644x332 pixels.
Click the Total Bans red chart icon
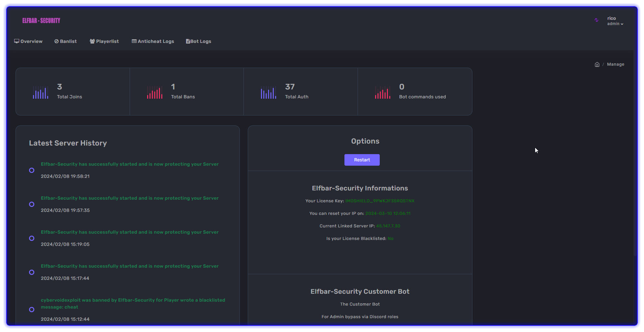154,92
